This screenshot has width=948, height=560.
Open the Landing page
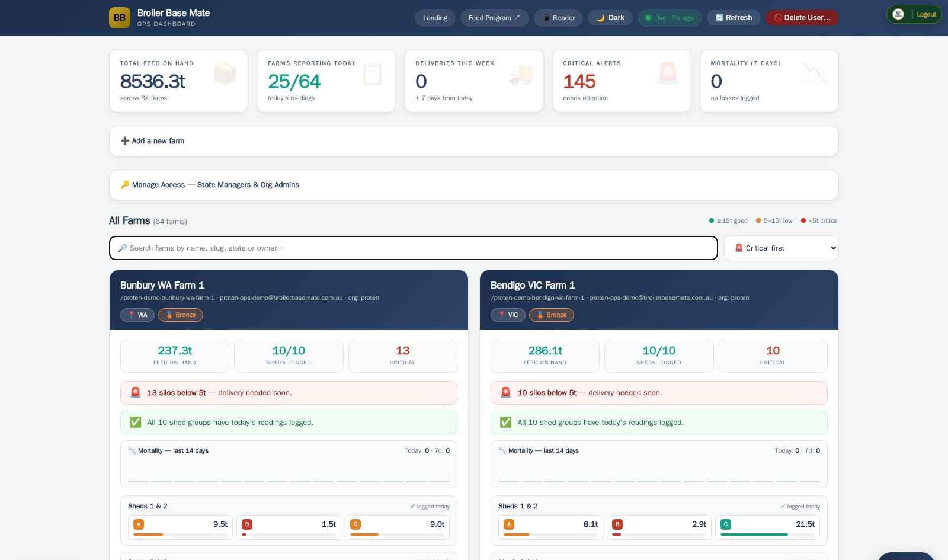[435, 18]
